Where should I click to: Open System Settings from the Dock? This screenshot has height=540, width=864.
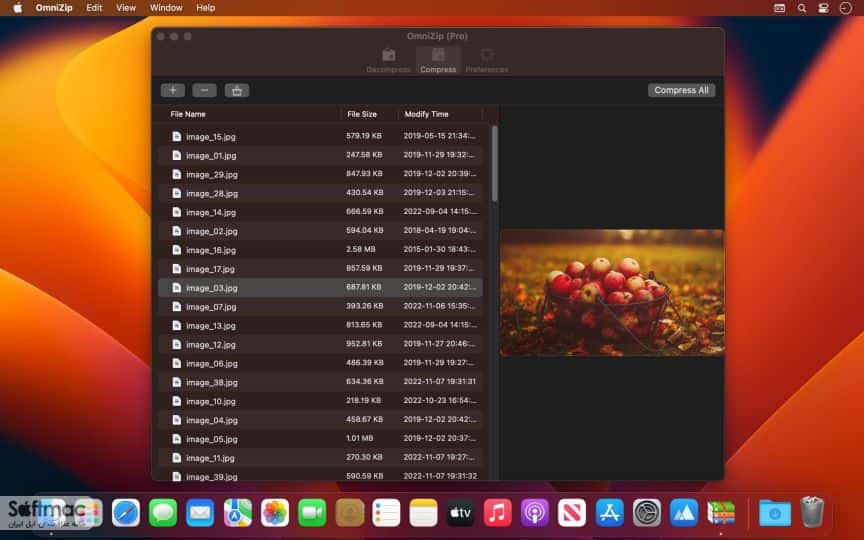647,513
